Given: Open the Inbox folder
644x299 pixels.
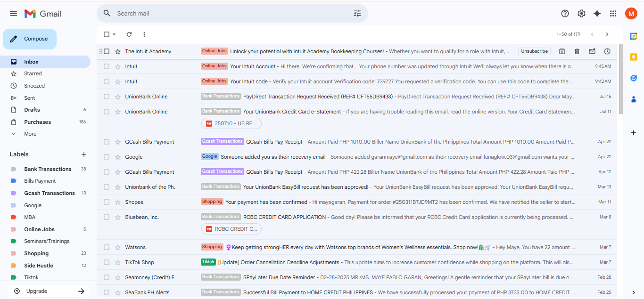Looking at the screenshot, I should point(45,62).
